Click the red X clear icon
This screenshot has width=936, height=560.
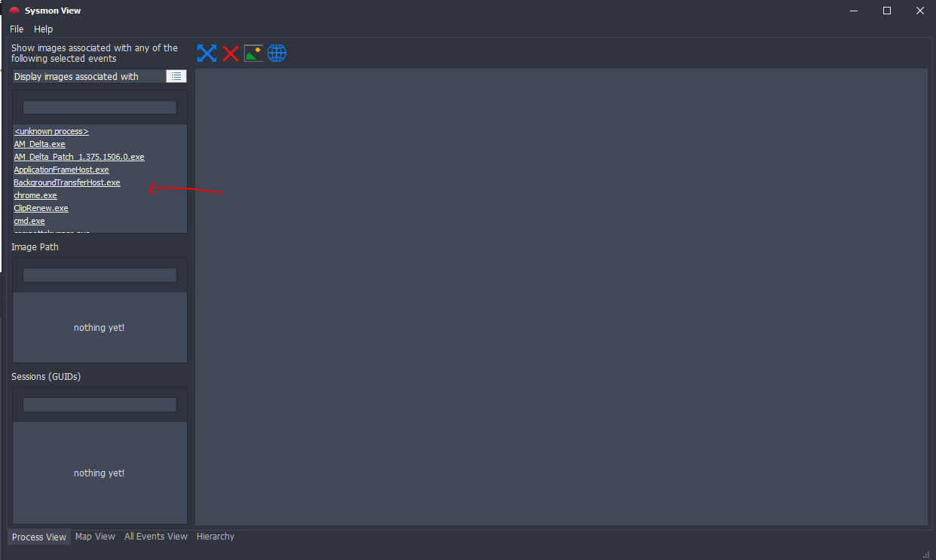tap(231, 53)
